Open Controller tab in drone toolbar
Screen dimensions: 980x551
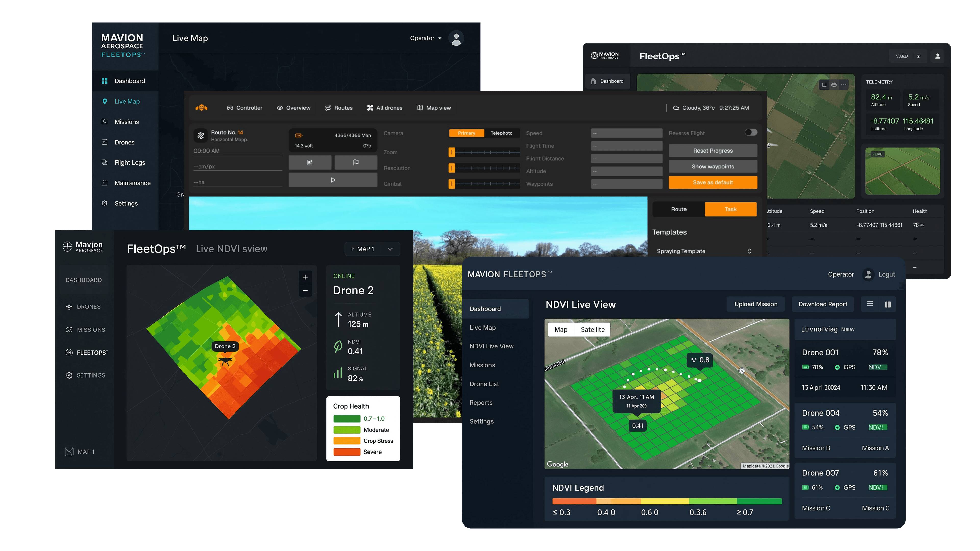(245, 108)
